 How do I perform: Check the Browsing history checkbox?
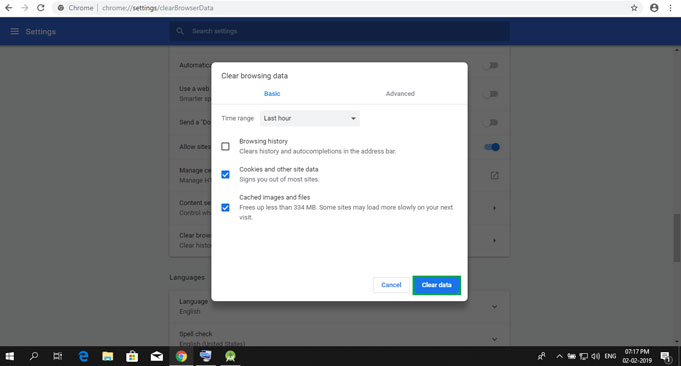click(225, 146)
